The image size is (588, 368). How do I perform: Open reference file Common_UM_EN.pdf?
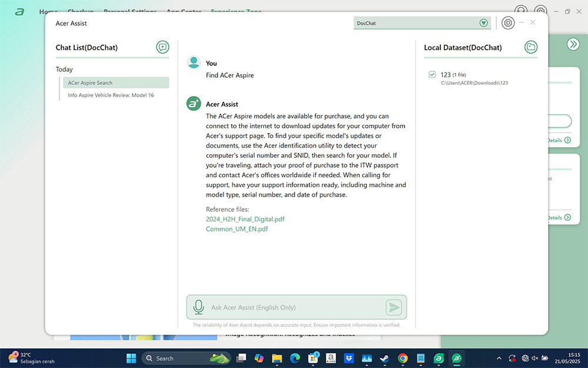pyautogui.click(x=237, y=228)
